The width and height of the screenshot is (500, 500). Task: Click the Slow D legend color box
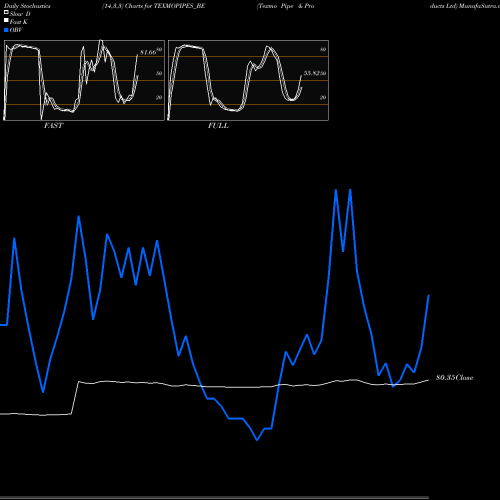tap(6, 12)
